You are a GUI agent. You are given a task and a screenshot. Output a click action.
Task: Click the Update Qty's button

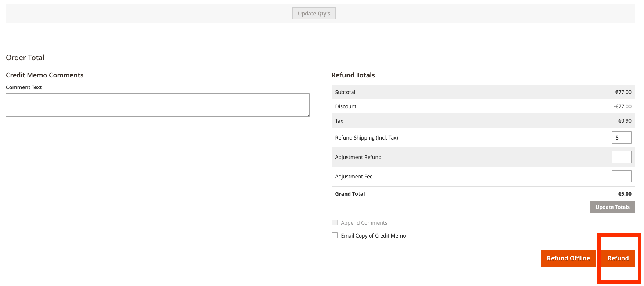[314, 14]
